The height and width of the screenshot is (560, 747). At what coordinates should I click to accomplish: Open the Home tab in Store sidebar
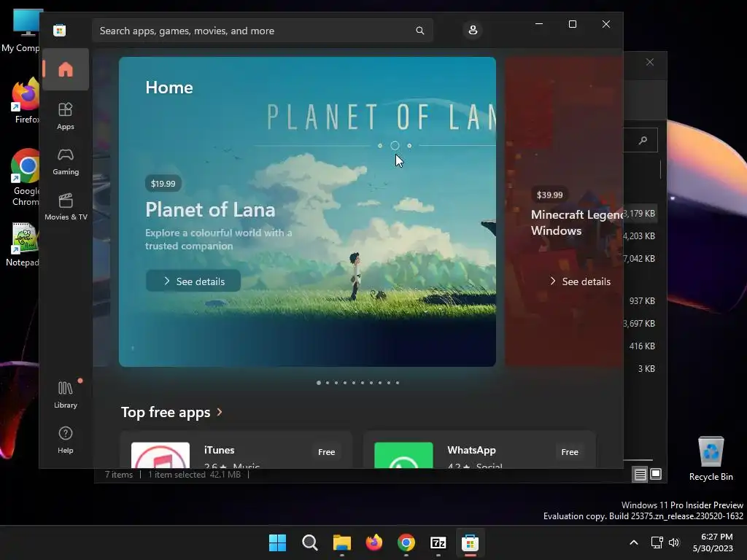(65, 69)
